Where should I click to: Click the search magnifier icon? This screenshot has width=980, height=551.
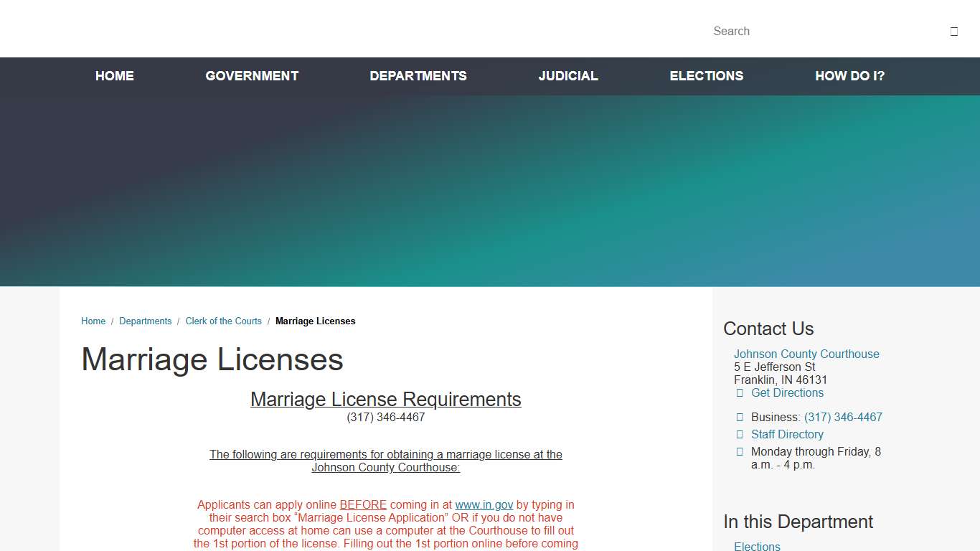(953, 30)
